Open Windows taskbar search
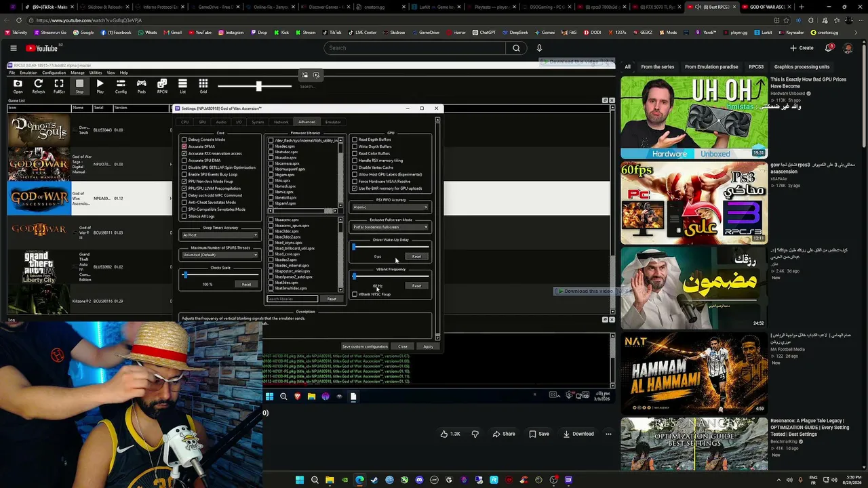 315,480
